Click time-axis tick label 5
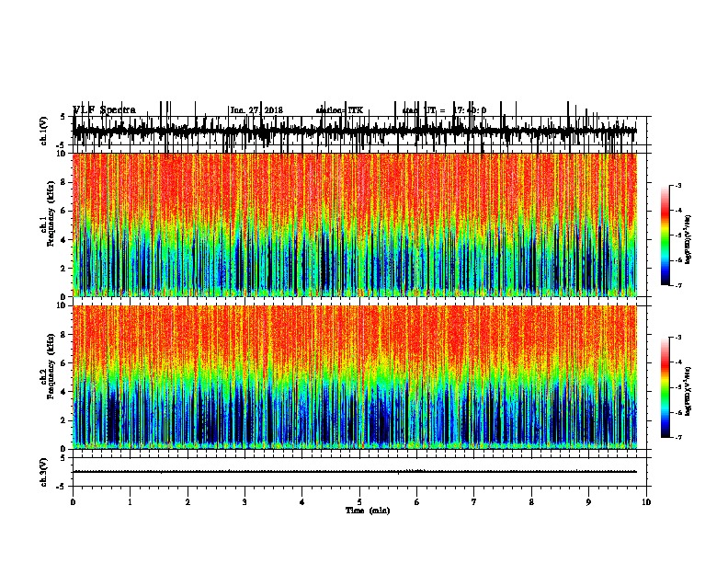Image resolution: width=728 pixels, height=563 pixels. coord(359,502)
